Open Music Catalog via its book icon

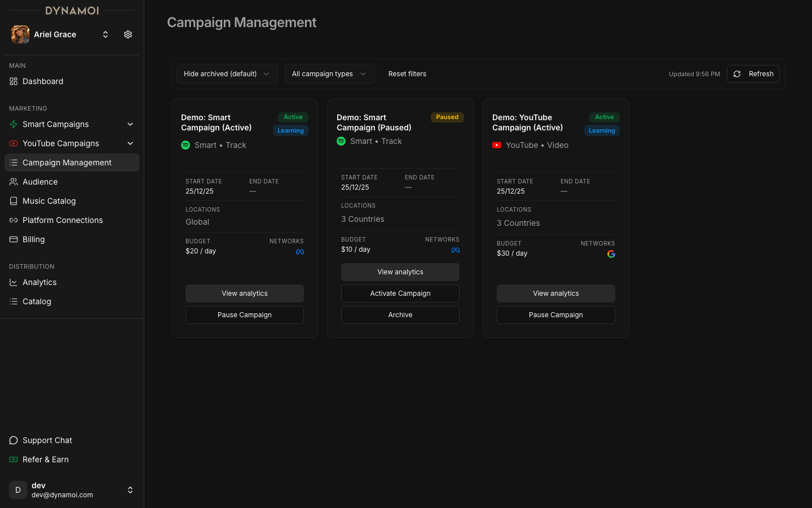13,201
